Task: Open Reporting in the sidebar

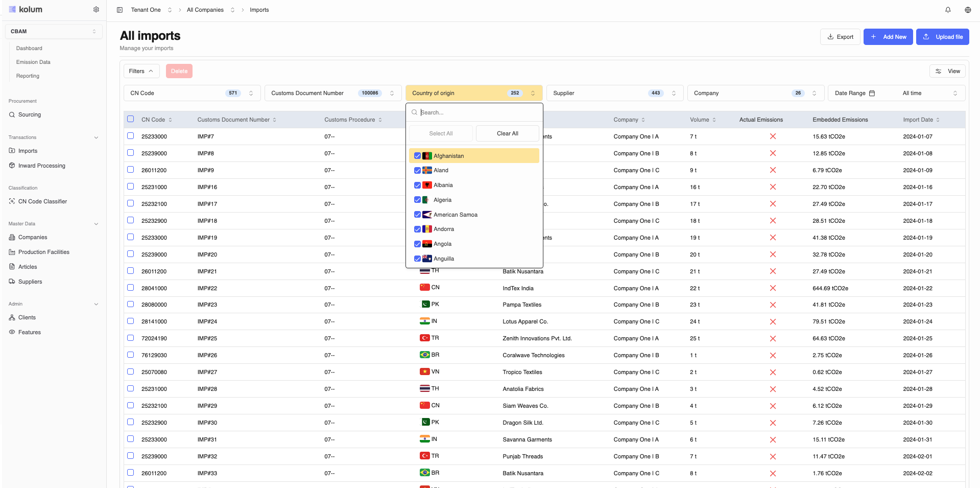Action: (x=28, y=76)
